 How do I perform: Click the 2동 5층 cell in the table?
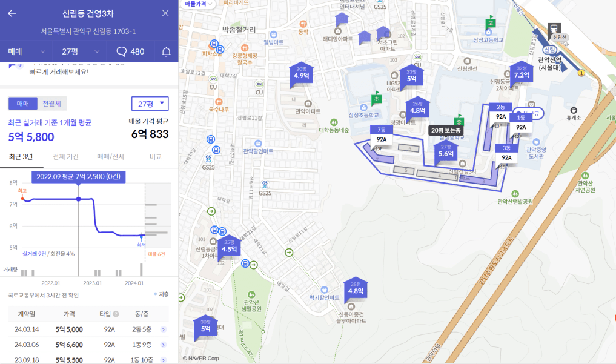pos(141,329)
